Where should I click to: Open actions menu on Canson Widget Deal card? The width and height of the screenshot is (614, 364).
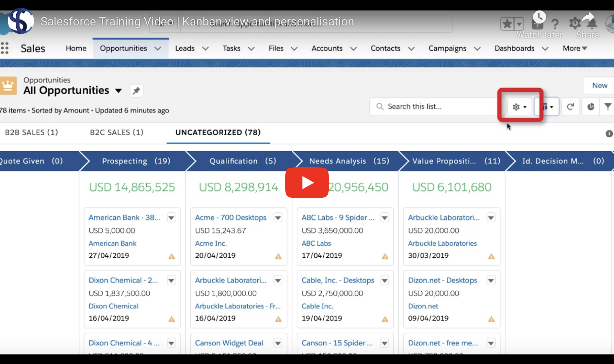coord(278,343)
